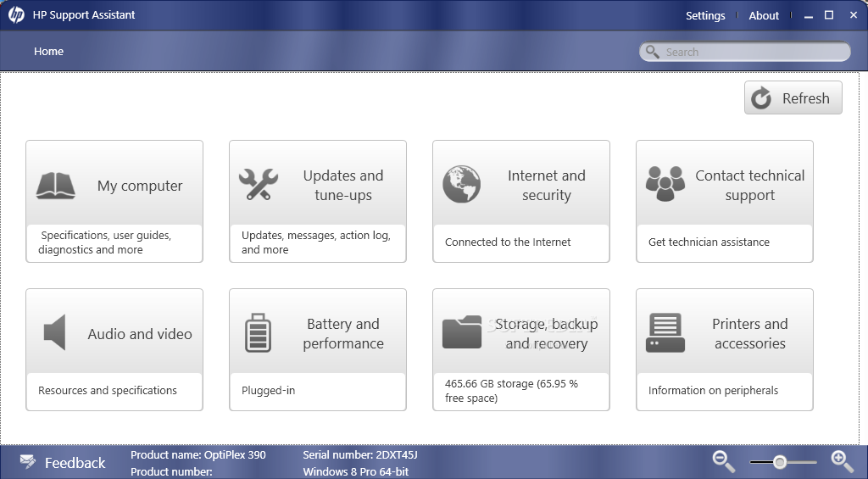Click the open book My computer icon
Viewport: 868px width, 479px height.
click(x=55, y=186)
